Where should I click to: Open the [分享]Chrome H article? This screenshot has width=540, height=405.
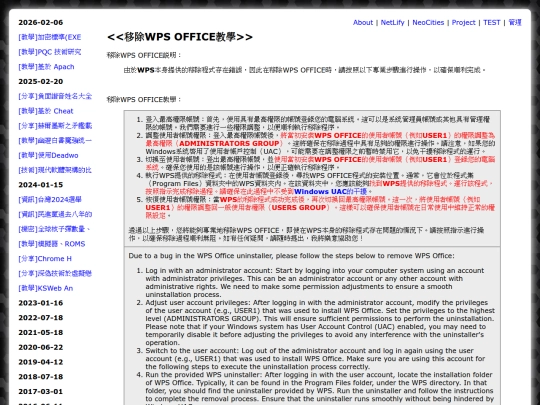coord(45,259)
